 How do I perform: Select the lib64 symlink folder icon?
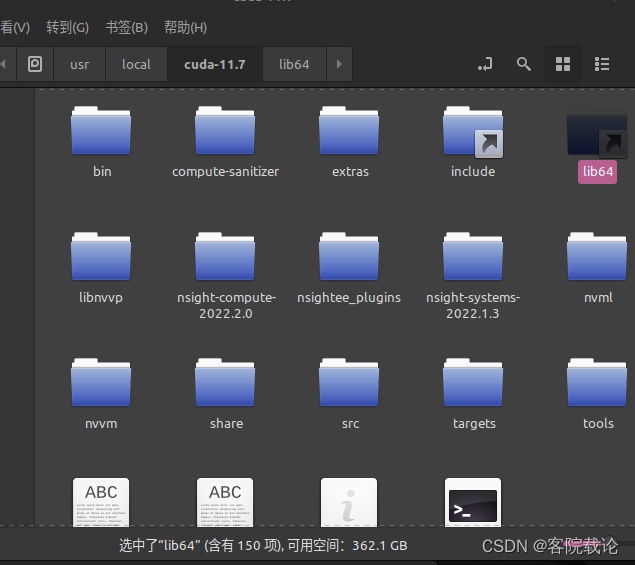pyautogui.click(x=597, y=131)
